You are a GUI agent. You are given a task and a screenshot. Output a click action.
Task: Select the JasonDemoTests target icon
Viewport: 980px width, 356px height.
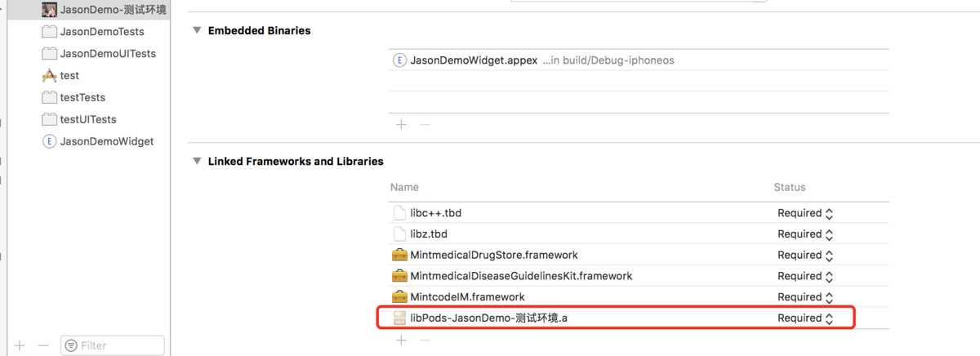click(49, 32)
